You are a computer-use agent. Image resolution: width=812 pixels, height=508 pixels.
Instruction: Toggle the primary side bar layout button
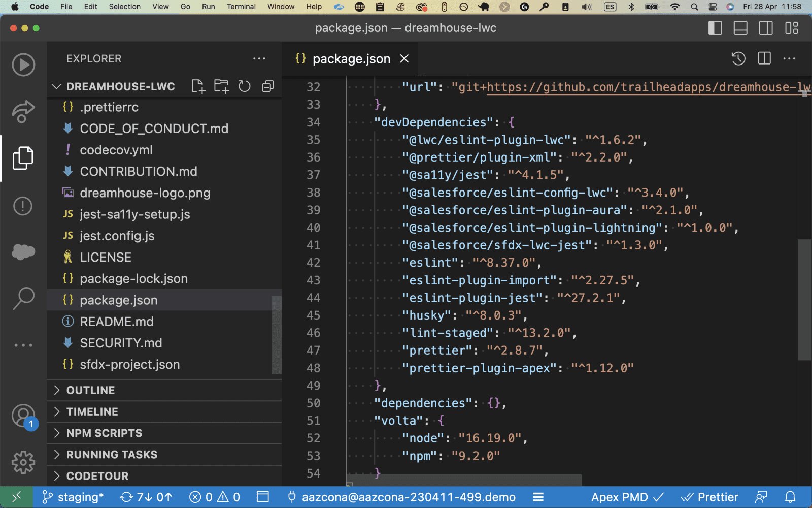tap(715, 28)
